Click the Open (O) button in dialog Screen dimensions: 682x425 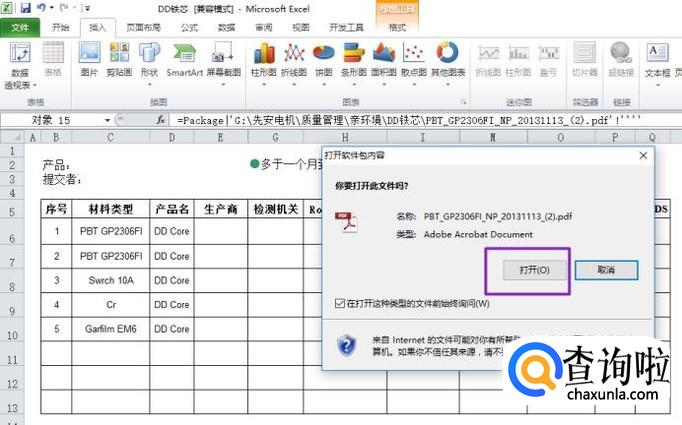[x=535, y=270]
